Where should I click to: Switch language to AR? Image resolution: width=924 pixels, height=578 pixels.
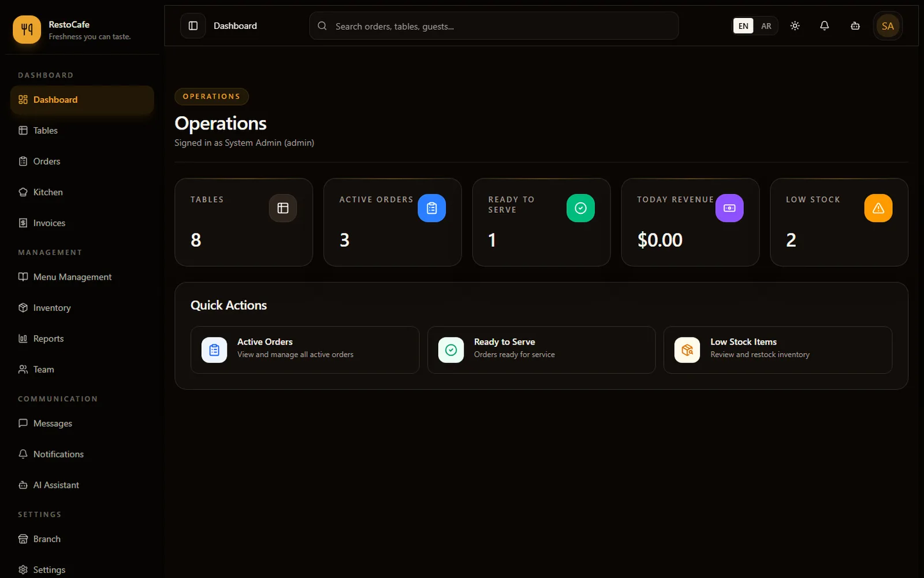pos(766,26)
